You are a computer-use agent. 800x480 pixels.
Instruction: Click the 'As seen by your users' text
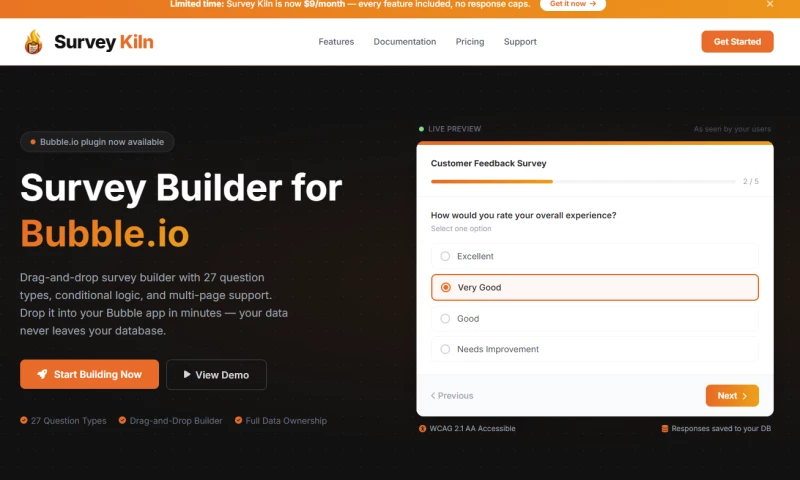(x=732, y=129)
